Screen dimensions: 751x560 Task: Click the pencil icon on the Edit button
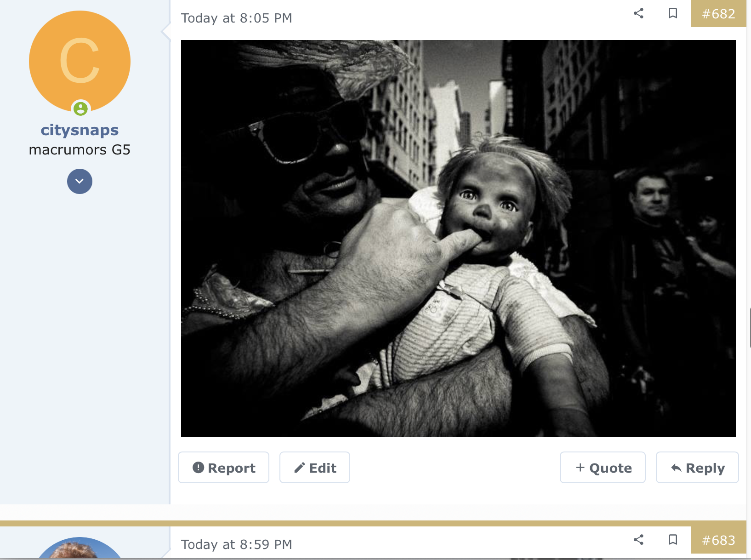(x=299, y=467)
